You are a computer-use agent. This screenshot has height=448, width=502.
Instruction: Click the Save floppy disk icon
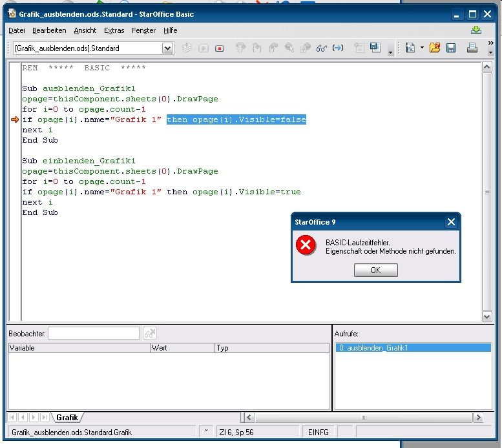[x=451, y=48]
